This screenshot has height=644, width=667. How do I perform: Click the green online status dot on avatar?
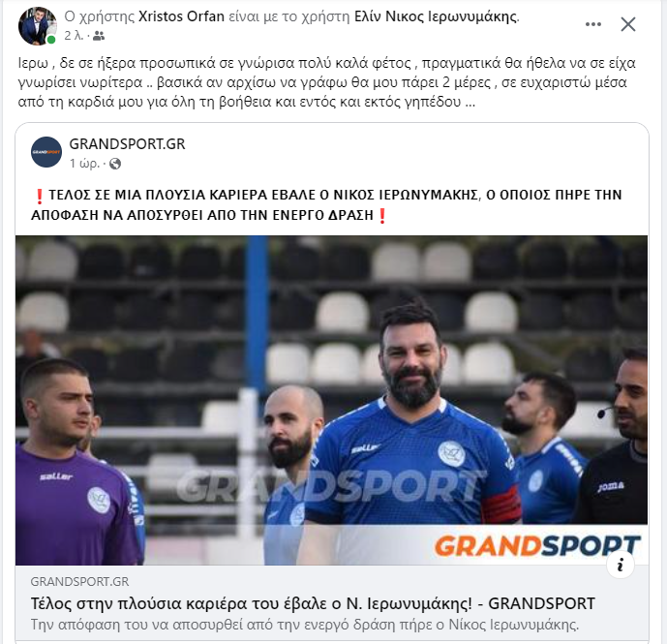(51, 40)
